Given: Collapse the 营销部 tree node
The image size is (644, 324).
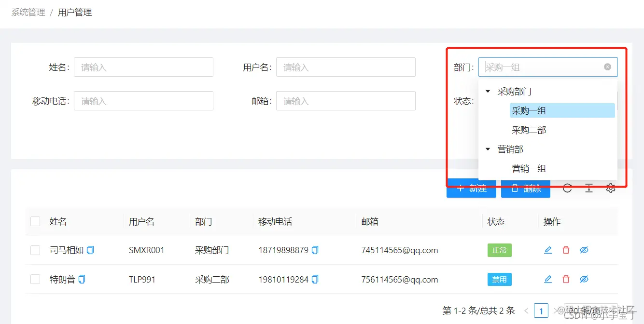Looking at the screenshot, I should pos(487,149).
